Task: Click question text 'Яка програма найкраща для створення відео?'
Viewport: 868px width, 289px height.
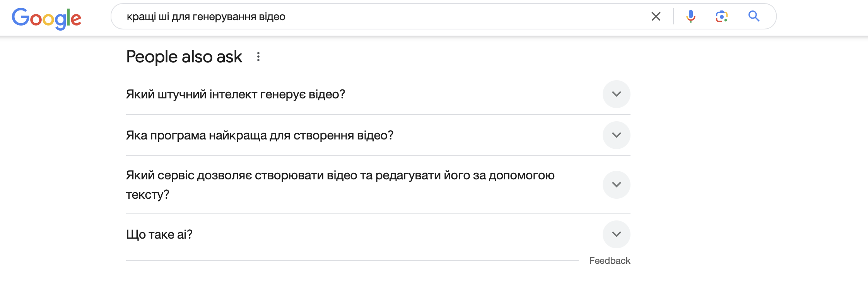Action: (x=260, y=136)
